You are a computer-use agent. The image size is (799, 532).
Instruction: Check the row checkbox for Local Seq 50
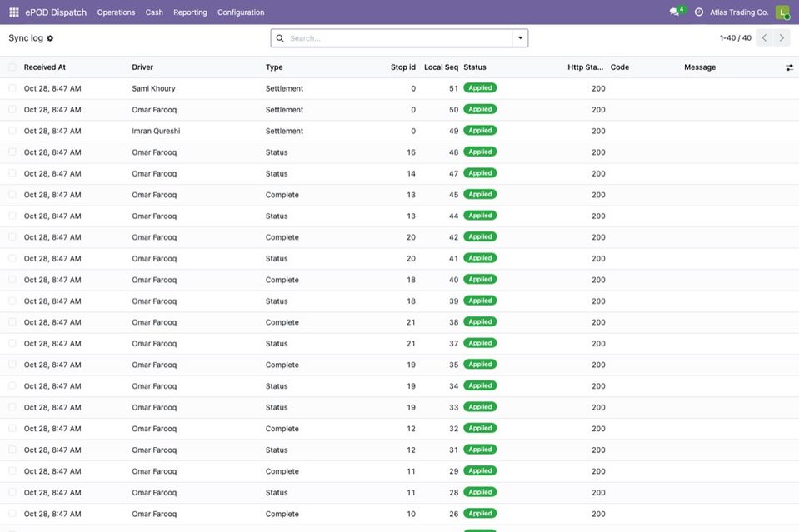(12, 109)
